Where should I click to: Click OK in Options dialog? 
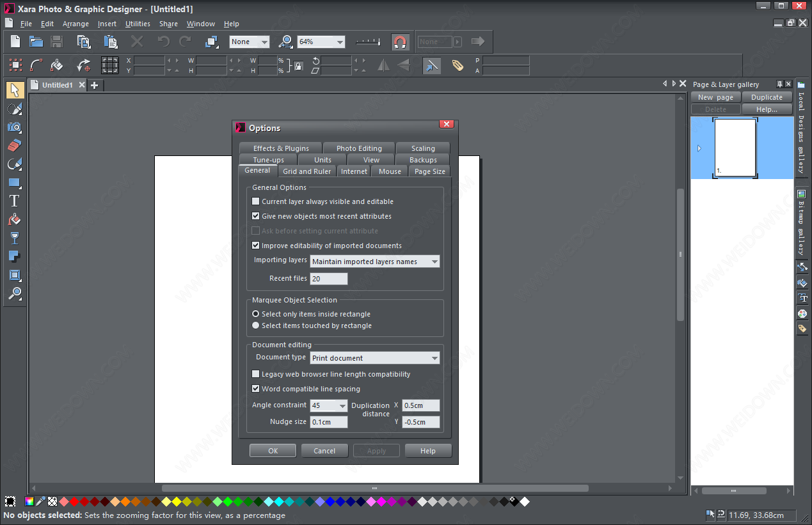273,451
